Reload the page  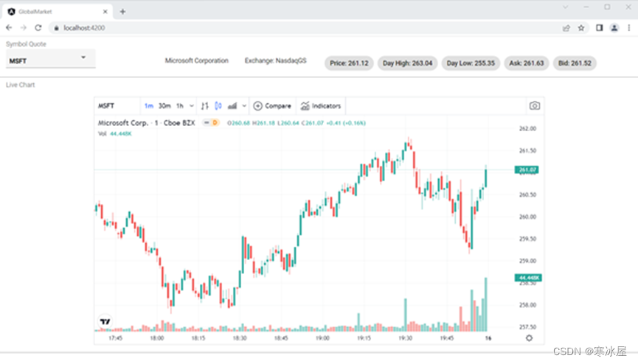click(x=38, y=28)
